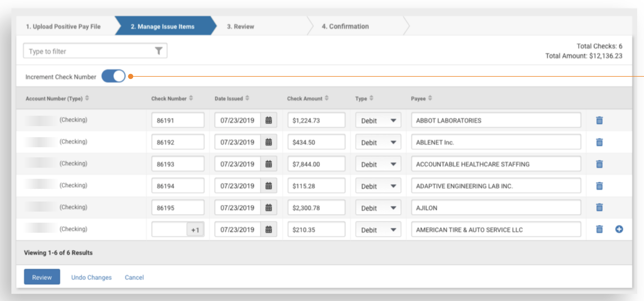Screen dimensions: 644x301
Task: Delete the ABBOT LABORATORIES check row
Action: click(x=599, y=120)
